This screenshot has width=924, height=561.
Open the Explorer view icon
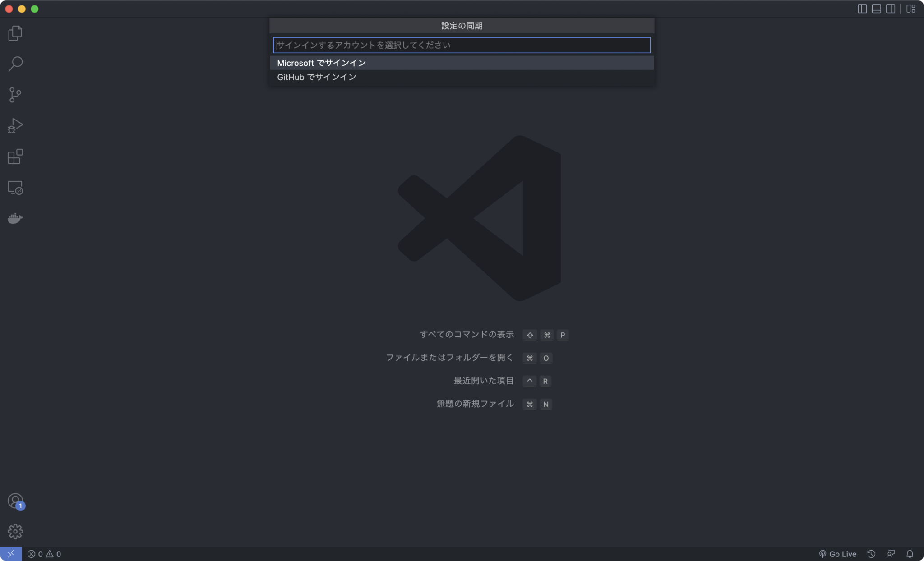coord(15,33)
